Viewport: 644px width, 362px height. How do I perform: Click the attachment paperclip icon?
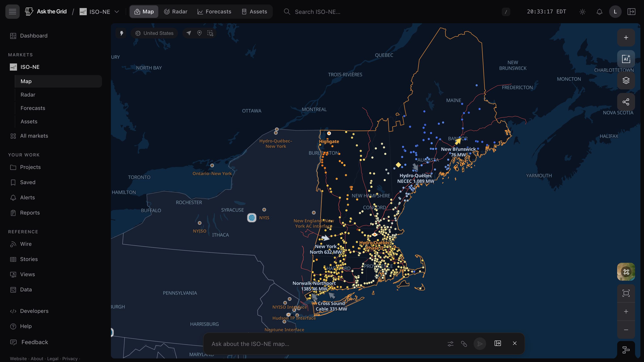click(x=464, y=344)
